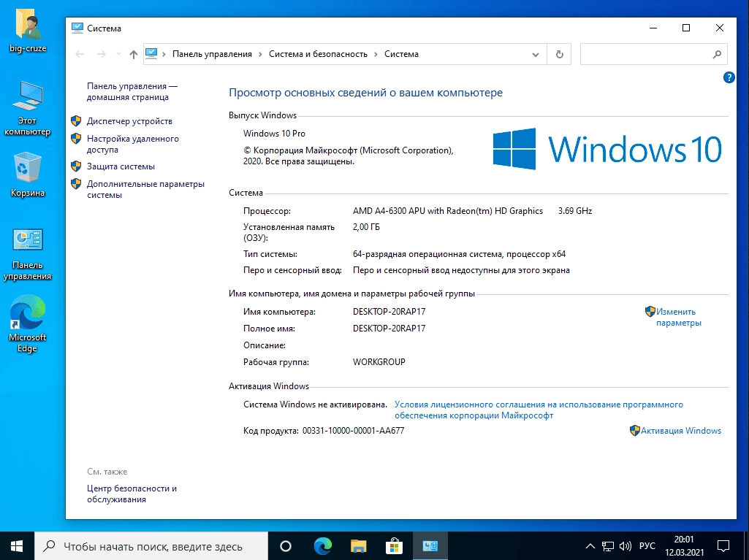
Task: Go up one level with up arrow
Action: point(133,55)
